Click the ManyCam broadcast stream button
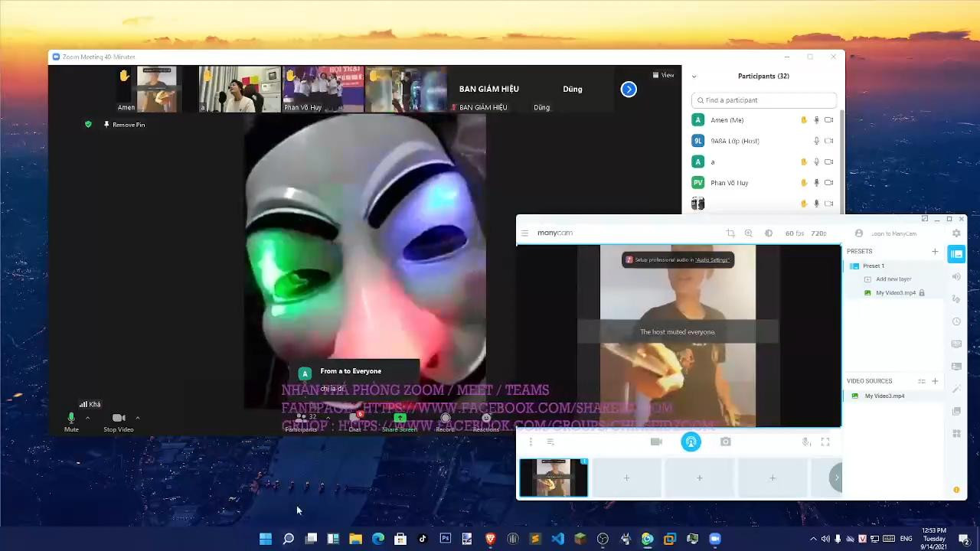 point(691,442)
